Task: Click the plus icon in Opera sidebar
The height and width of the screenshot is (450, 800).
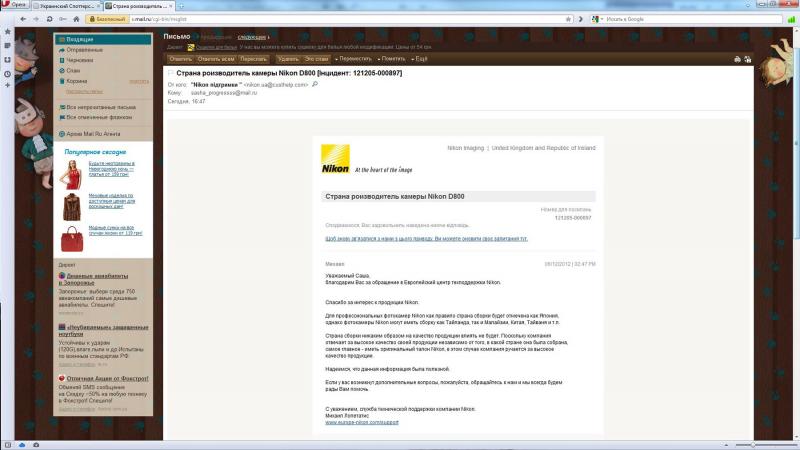Action: (x=7, y=85)
